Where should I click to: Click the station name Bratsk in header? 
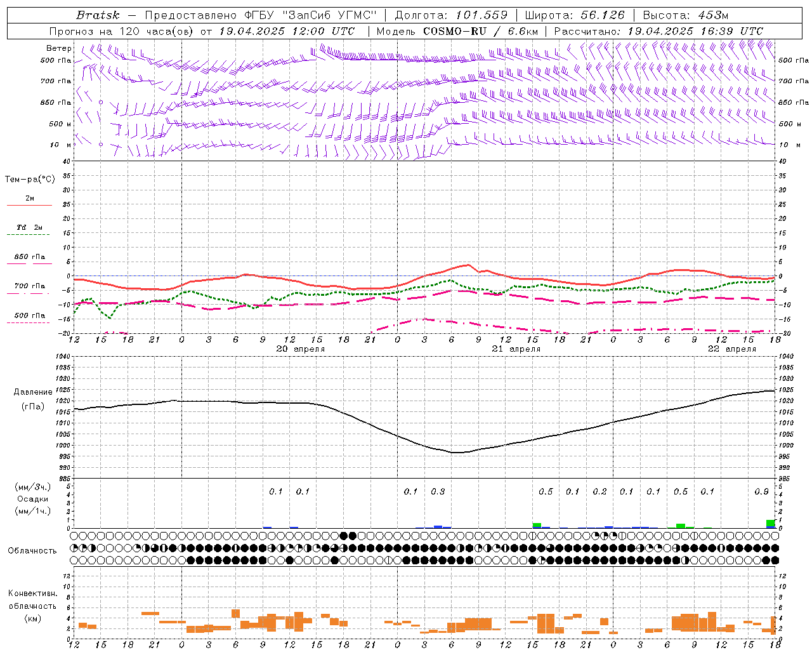point(98,15)
